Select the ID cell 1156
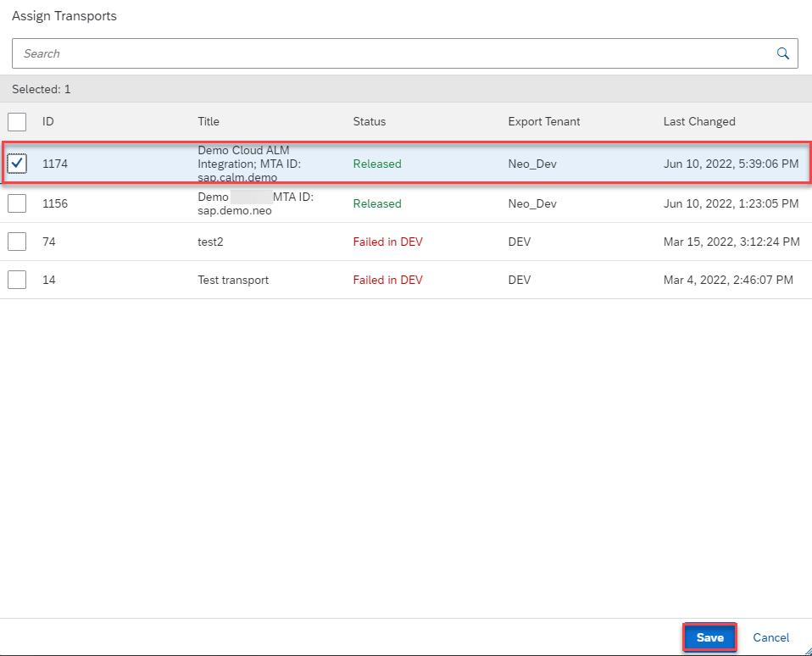This screenshot has height=656, width=812. 55,203
